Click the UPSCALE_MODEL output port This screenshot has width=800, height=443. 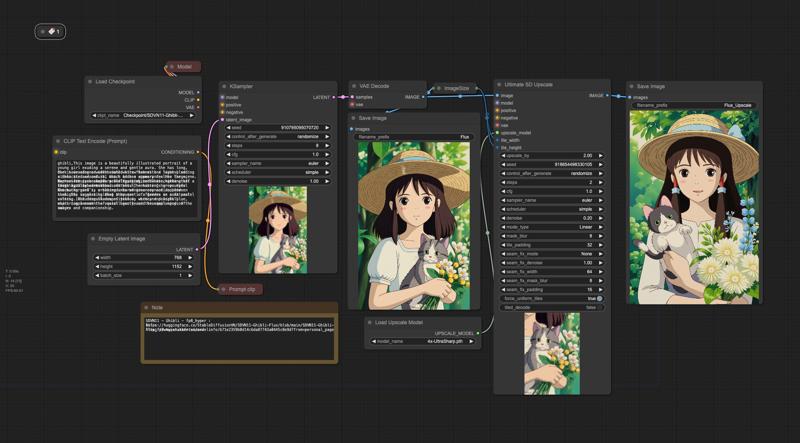pyautogui.click(x=478, y=333)
